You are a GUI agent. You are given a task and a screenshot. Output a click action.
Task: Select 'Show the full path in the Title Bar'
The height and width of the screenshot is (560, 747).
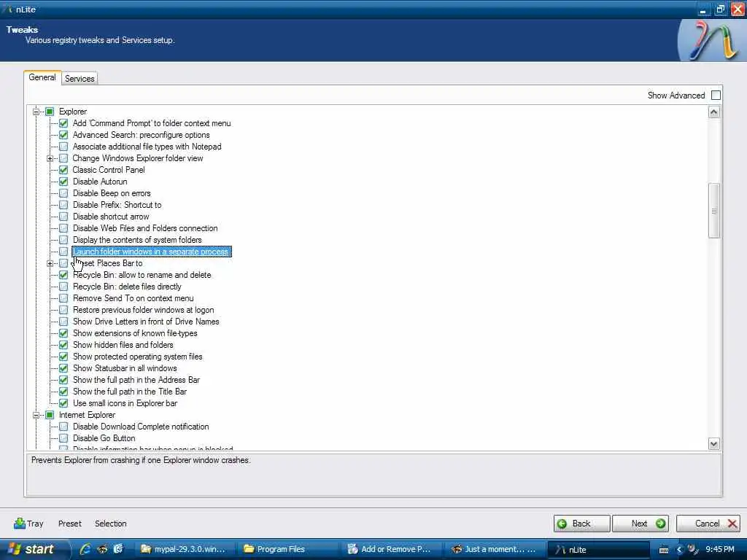[x=130, y=392]
